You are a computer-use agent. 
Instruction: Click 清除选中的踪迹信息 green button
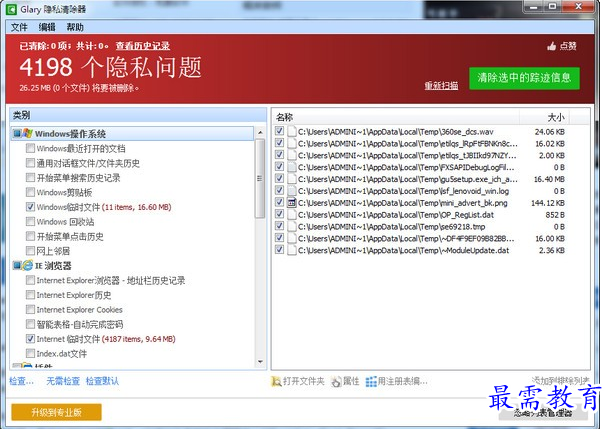pyautogui.click(x=524, y=78)
